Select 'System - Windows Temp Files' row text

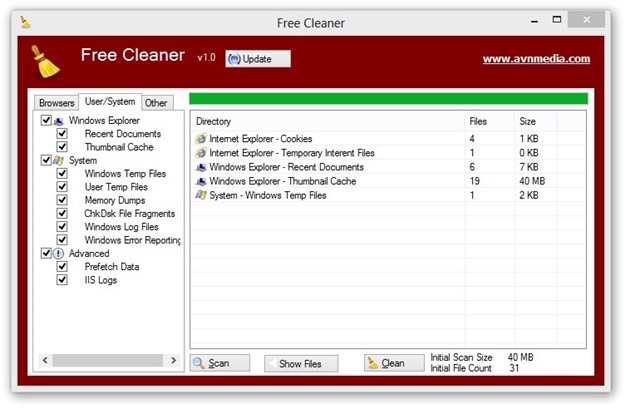pos(268,195)
